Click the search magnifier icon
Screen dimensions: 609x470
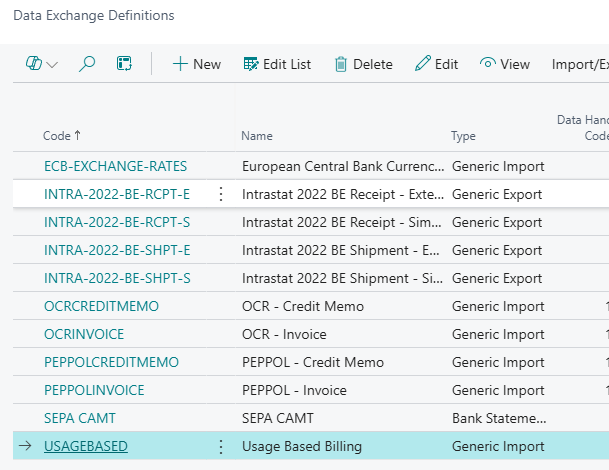point(87,64)
